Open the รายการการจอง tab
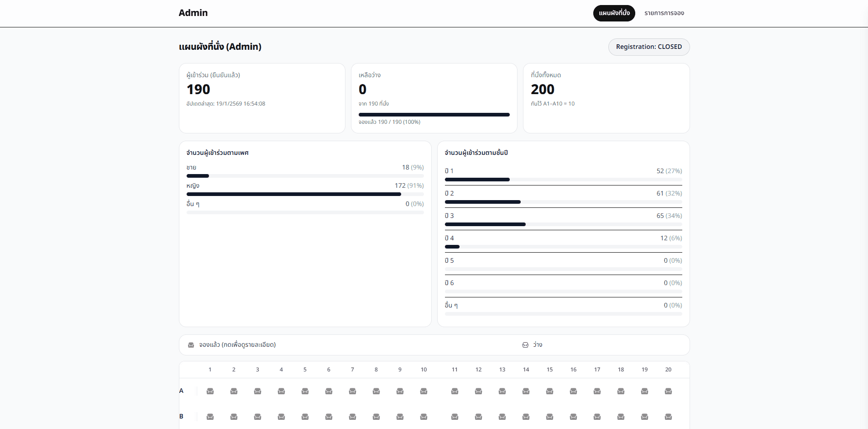868x429 pixels. pos(664,13)
